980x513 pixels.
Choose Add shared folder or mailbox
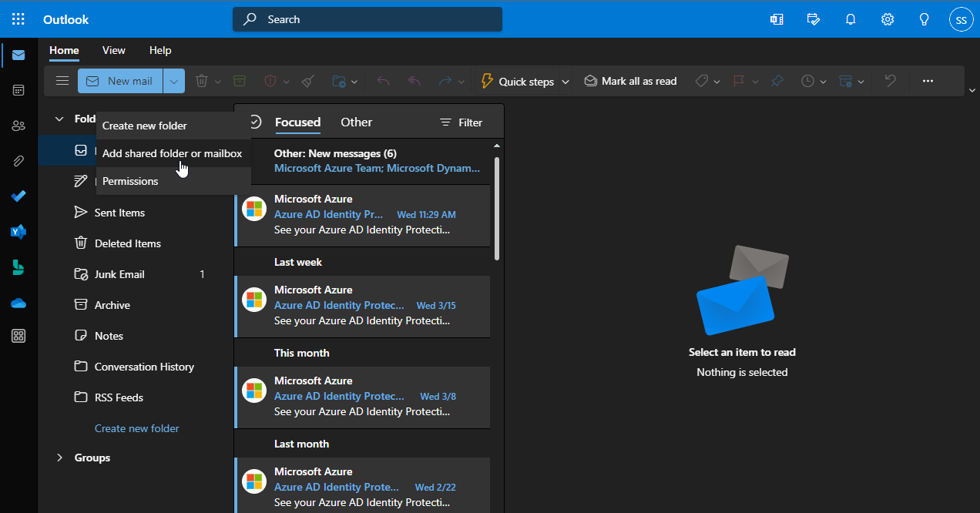click(x=173, y=153)
